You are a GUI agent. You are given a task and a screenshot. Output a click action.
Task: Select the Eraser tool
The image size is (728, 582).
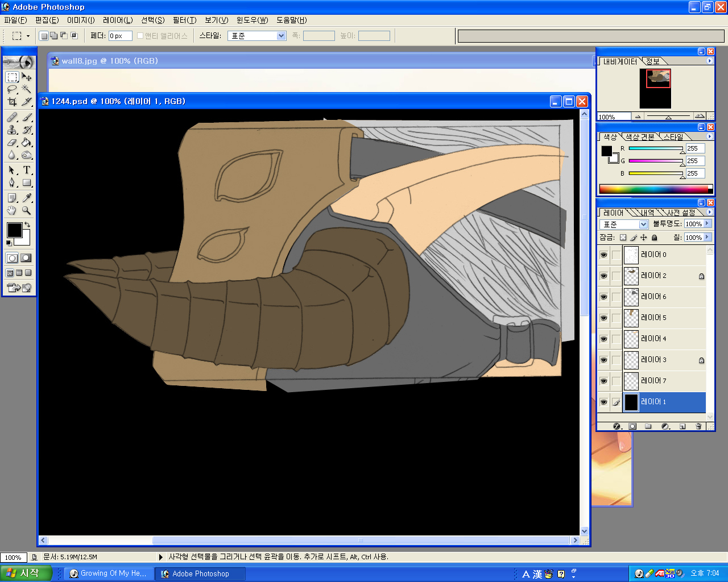pyautogui.click(x=12, y=142)
